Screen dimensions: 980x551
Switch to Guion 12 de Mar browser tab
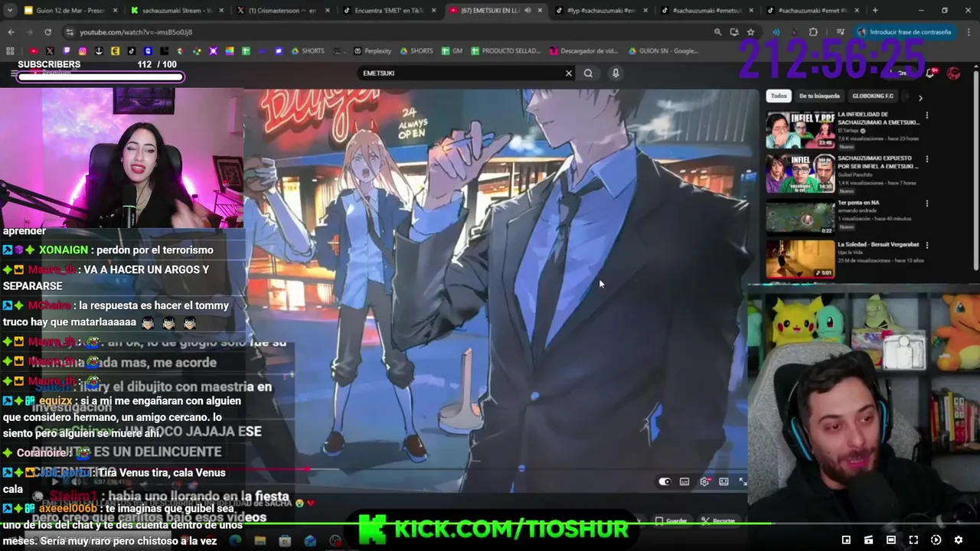coord(70,11)
